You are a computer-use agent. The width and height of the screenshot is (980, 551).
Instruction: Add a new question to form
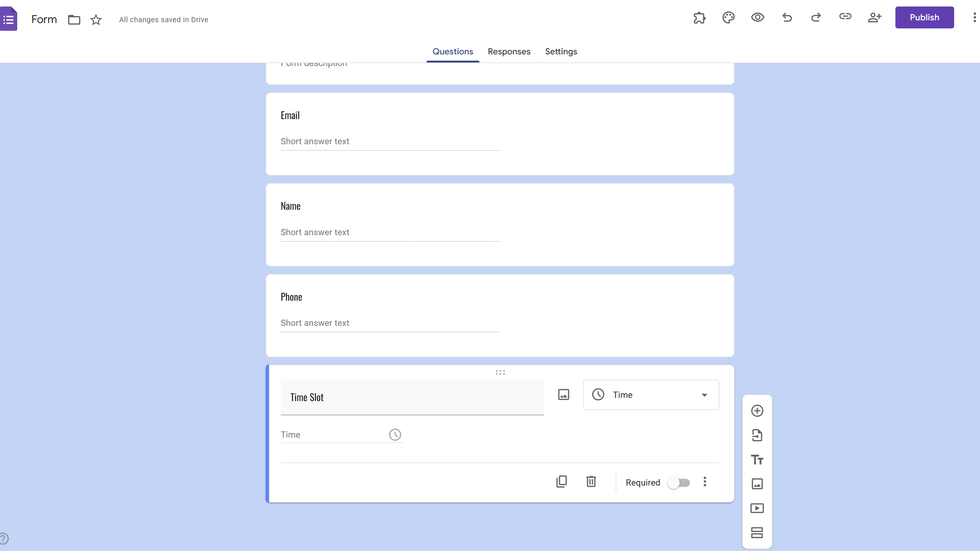(x=757, y=411)
